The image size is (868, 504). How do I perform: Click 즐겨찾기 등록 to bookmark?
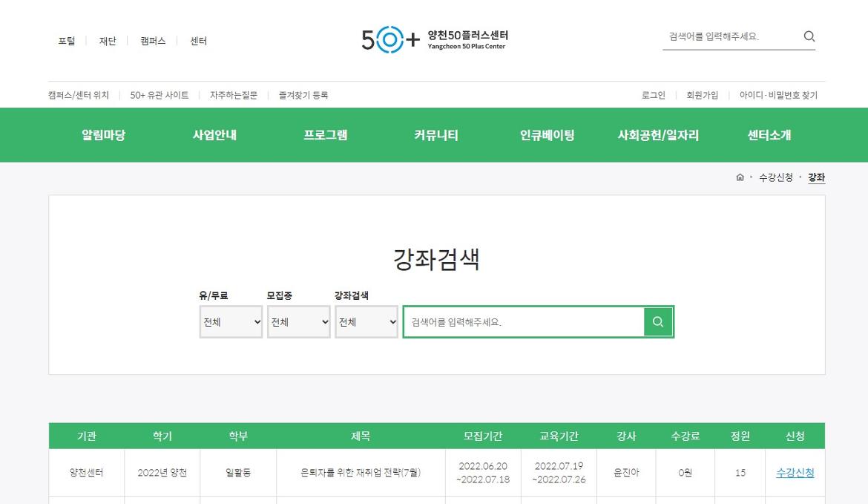pos(301,95)
